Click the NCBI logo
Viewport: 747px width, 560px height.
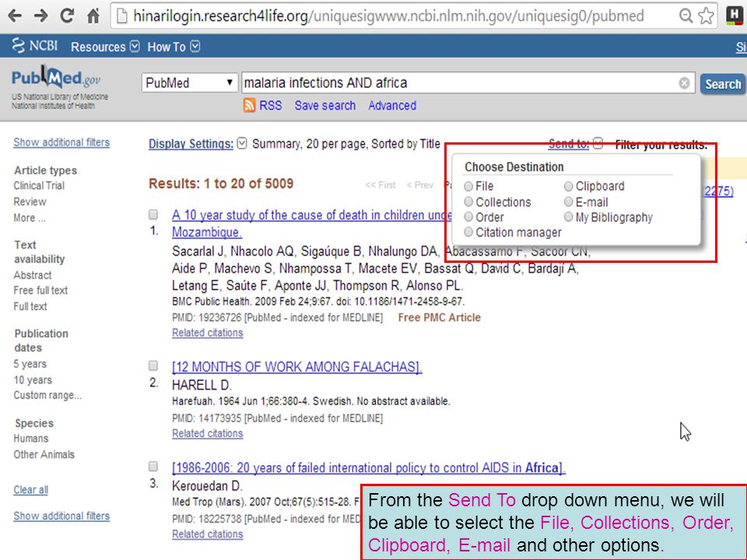(x=34, y=46)
